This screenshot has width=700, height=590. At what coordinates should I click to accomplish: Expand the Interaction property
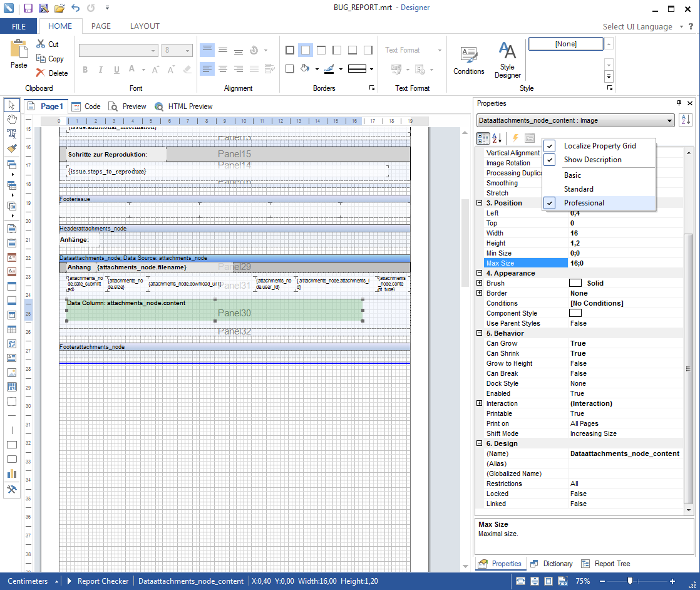tap(480, 403)
